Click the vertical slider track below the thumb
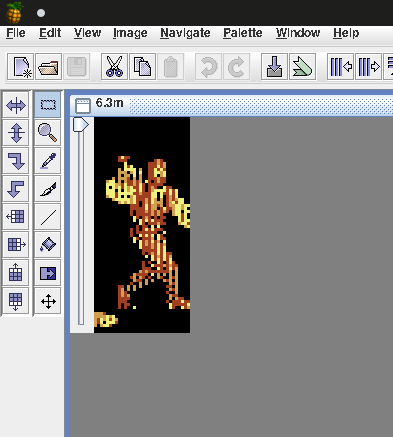 click(81, 228)
